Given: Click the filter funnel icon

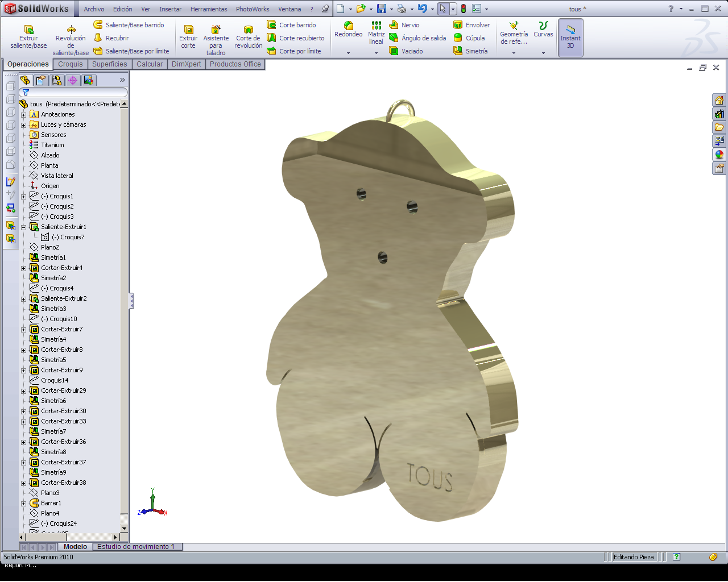Looking at the screenshot, I should (26, 92).
